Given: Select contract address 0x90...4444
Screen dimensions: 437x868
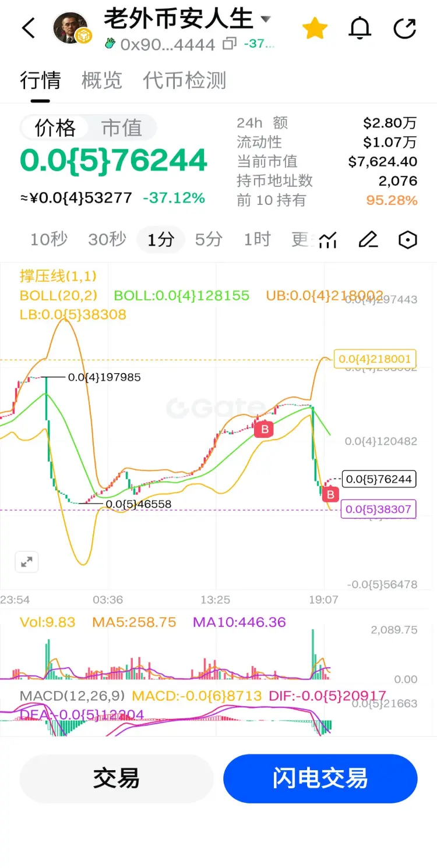Looking at the screenshot, I should point(168,44).
